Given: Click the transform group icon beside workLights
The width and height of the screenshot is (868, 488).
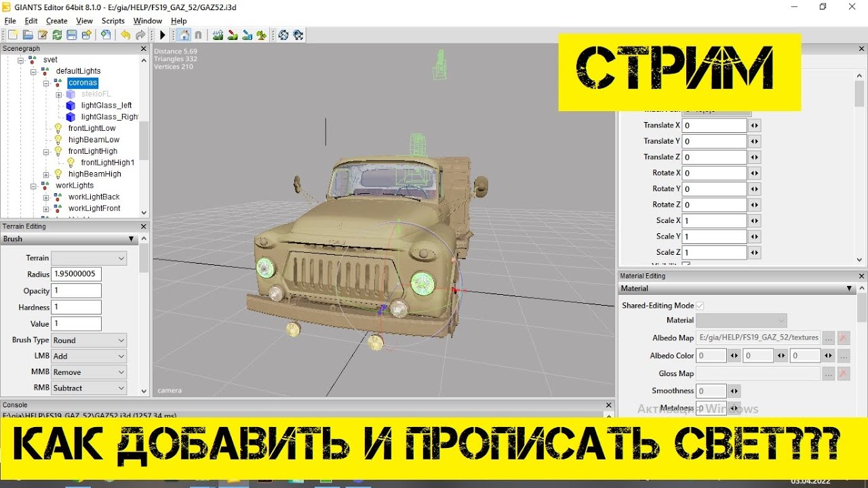Looking at the screenshot, I should 45,185.
